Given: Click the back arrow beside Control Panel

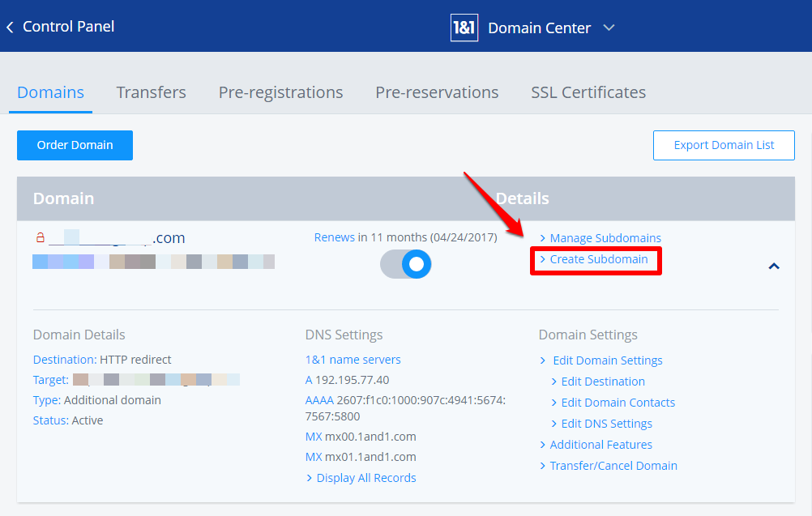Looking at the screenshot, I should 10,27.
